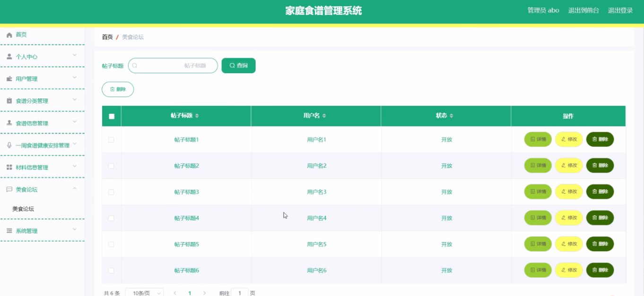This screenshot has height=296, width=644.
Task: Click the stamp icon beside 食谱信息管理
Action: tap(9, 123)
